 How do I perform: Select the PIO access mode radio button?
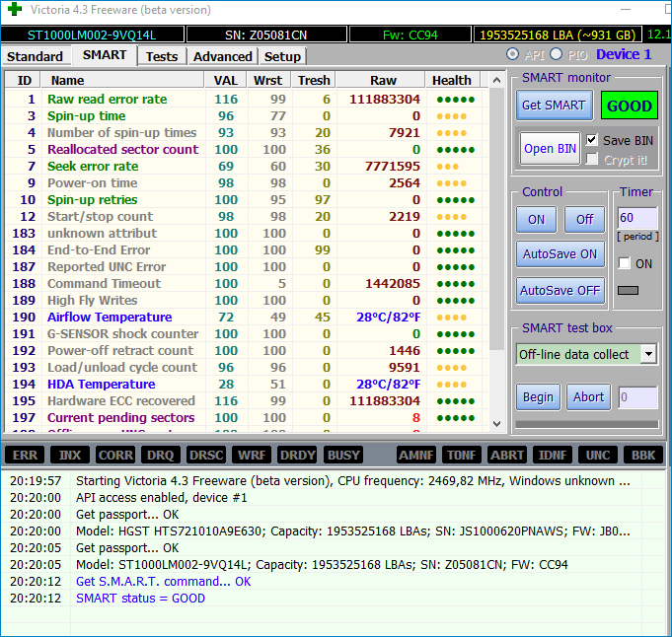pos(557,54)
